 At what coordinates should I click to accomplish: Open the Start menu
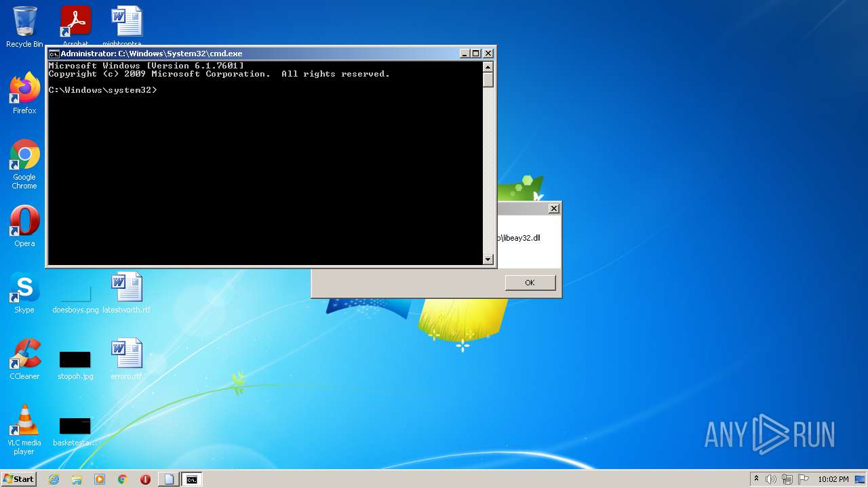[x=19, y=479]
